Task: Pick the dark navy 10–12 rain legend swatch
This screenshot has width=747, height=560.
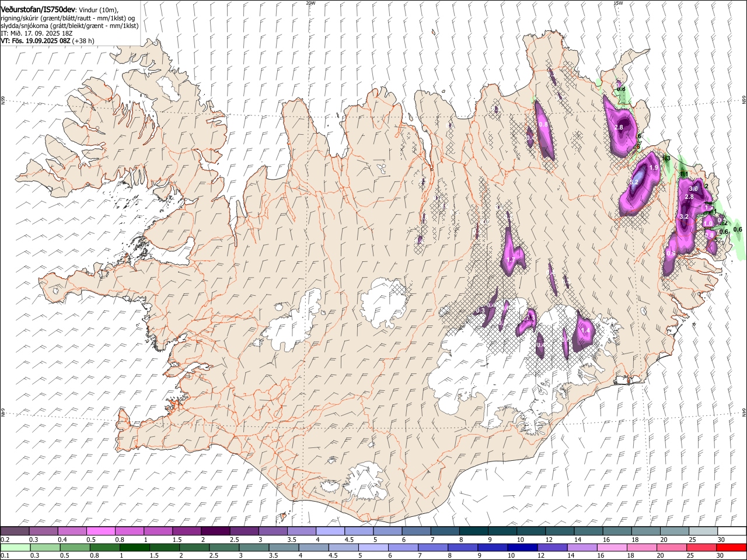Action: pos(522,548)
